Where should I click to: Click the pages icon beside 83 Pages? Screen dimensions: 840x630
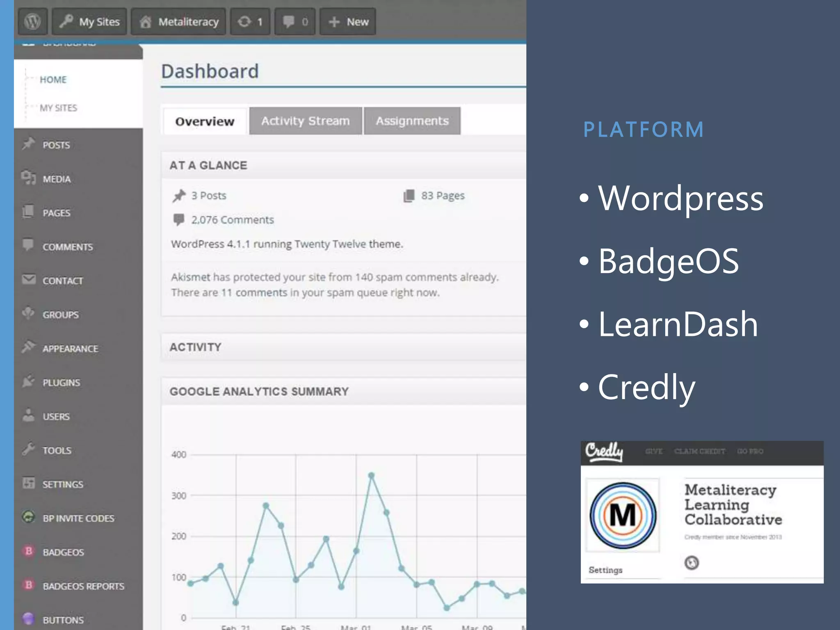(409, 196)
